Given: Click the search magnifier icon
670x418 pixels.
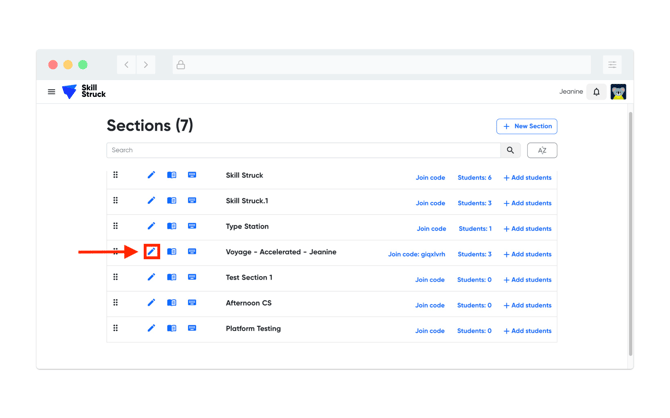Looking at the screenshot, I should (x=510, y=150).
